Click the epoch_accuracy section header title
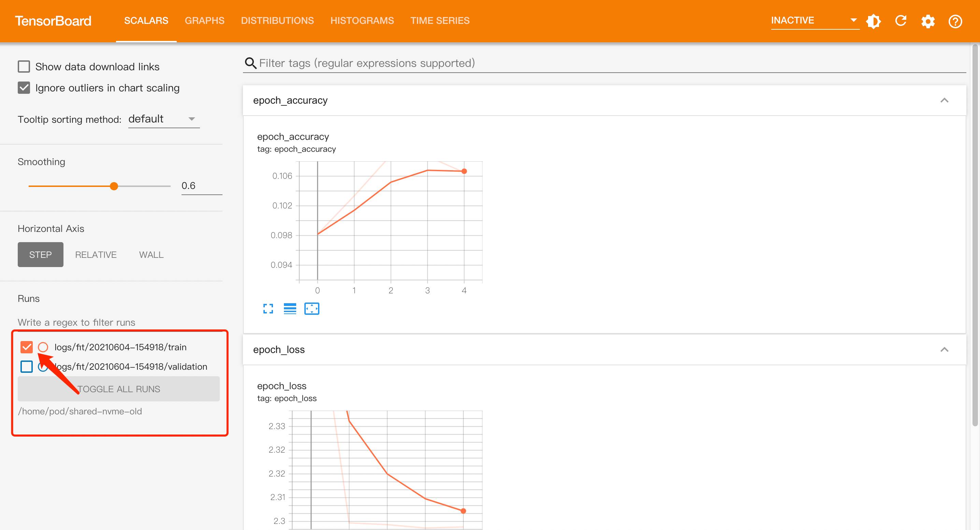 pos(290,100)
